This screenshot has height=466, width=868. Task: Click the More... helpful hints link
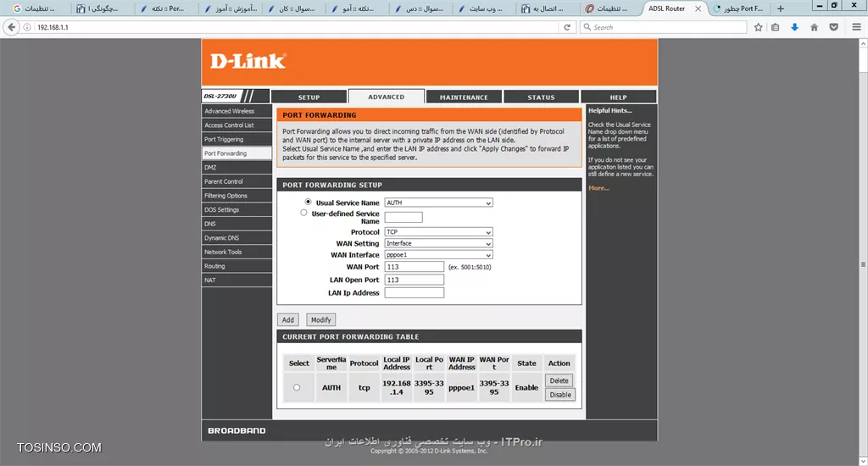tap(598, 188)
